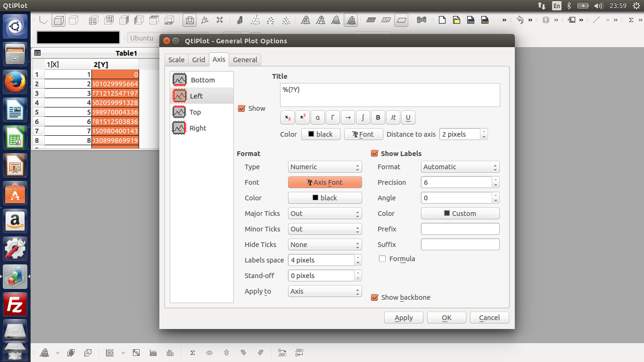Click the 2[Y] column header in Table1

tap(115, 65)
